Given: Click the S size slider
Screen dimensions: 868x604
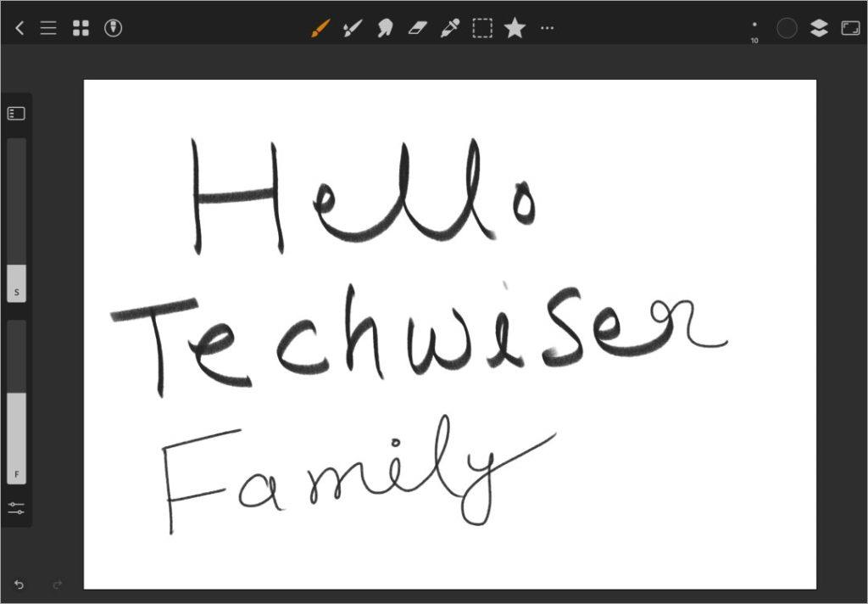Looking at the screenshot, I should click(16, 220).
